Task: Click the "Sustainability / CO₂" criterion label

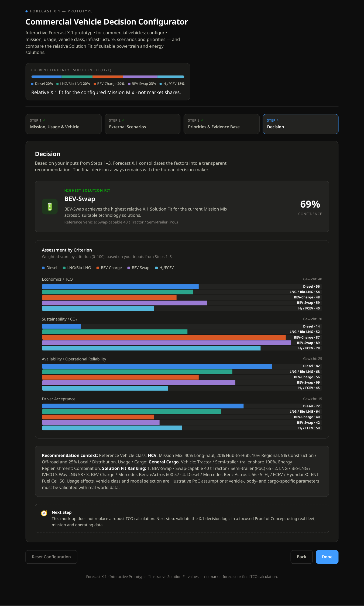Action: coord(59,319)
